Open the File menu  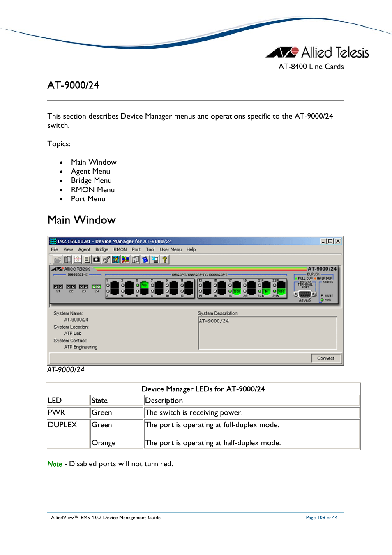click(x=55, y=249)
